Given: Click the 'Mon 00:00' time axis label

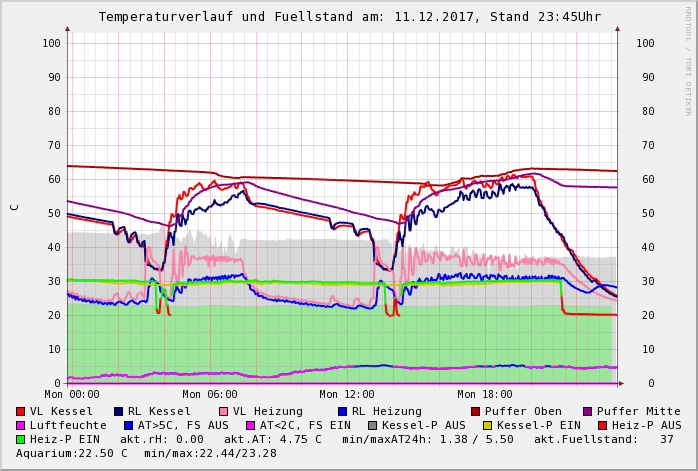Looking at the screenshot, I should 72,395.
